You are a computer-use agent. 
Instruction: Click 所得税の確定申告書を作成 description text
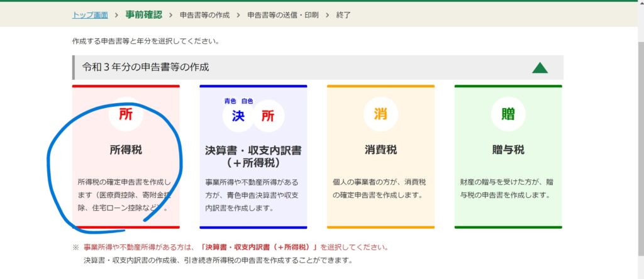[x=124, y=195]
